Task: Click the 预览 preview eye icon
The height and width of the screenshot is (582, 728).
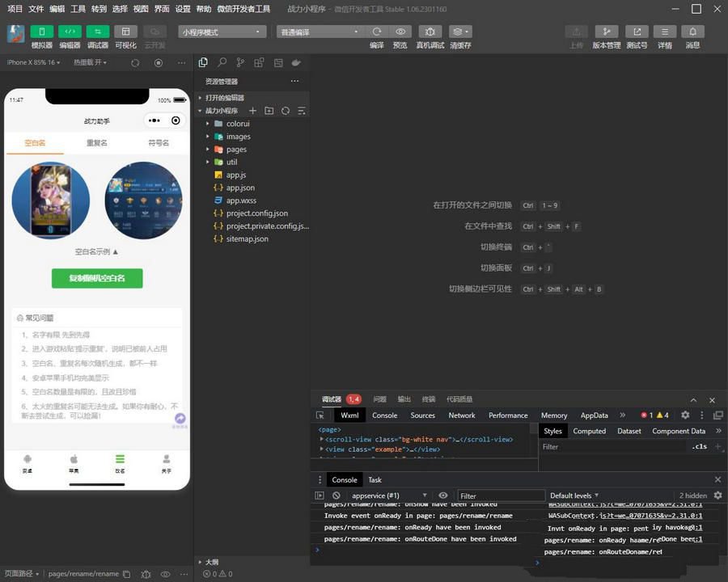Action: [400, 32]
